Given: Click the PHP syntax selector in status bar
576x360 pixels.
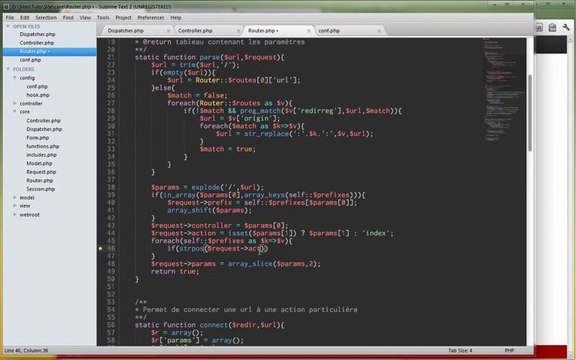Looking at the screenshot, I should (509, 350).
